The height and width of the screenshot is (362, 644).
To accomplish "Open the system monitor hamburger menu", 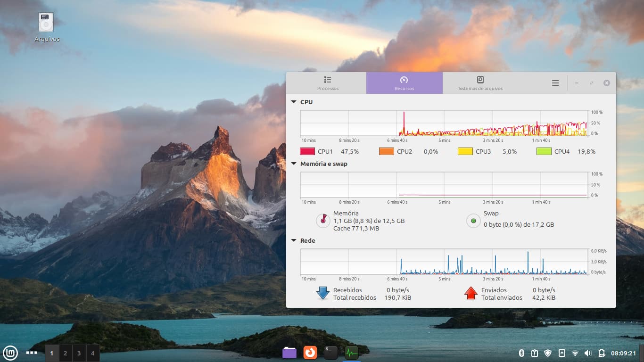I will [555, 83].
